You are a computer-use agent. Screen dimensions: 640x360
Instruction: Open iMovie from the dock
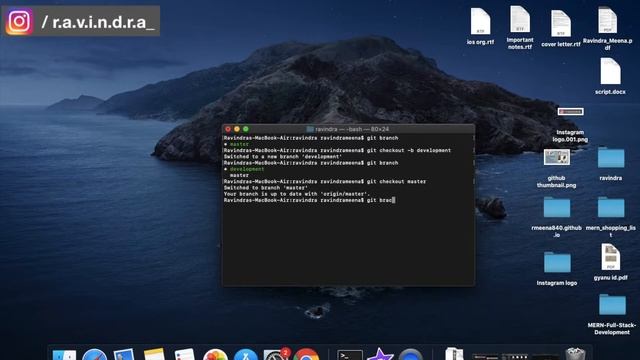coord(380,354)
